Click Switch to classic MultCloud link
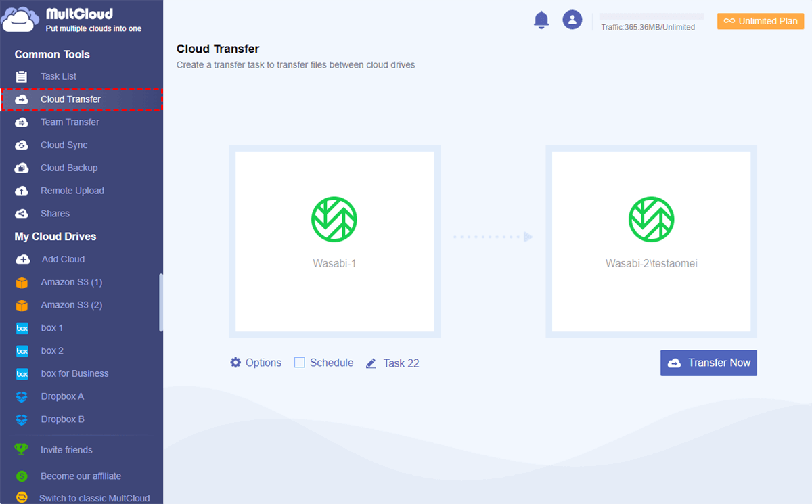Viewport: 812px width, 504px height. [x=94, y=498]
